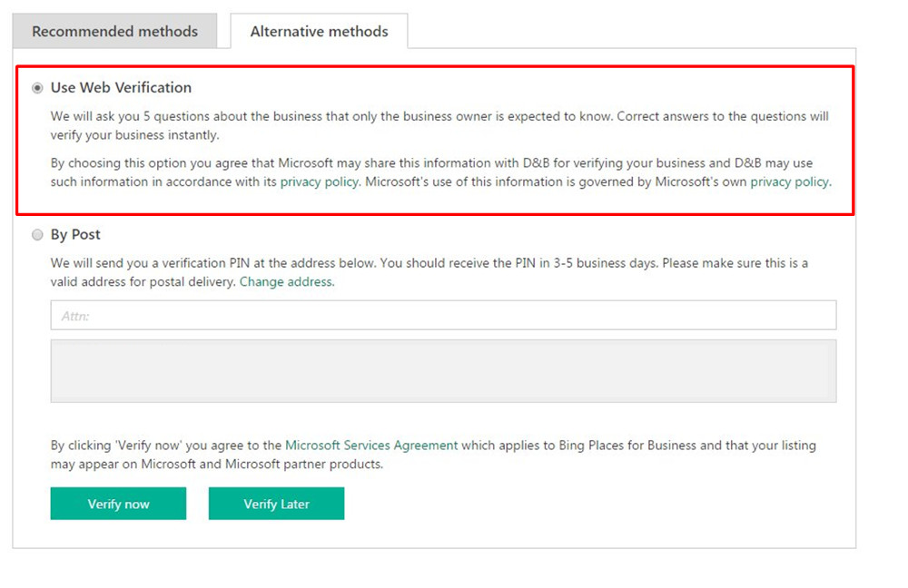The height and width of the screenshot is (588, 908).
Task: Click the Change address link
Action: tap(286, 282)
